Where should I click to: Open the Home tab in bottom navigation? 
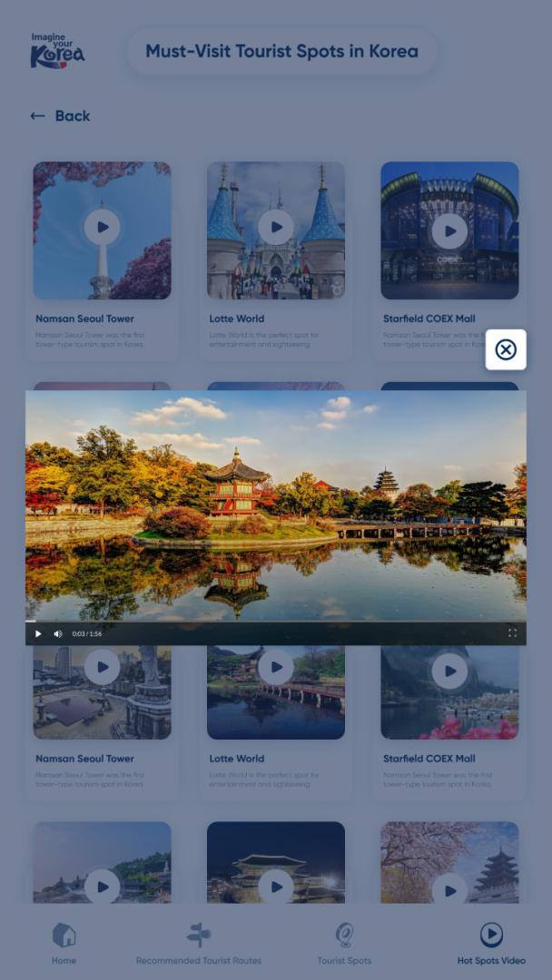pyautogui.click(x=64, y=944)
